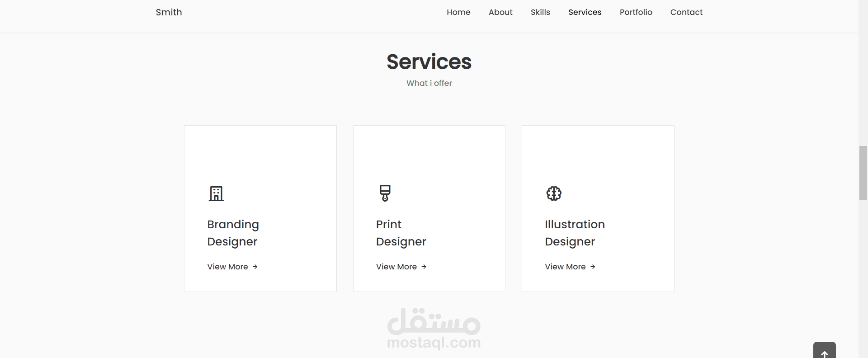
Task: Click the building icon on Branding Designer card
Action: (216, 193)
